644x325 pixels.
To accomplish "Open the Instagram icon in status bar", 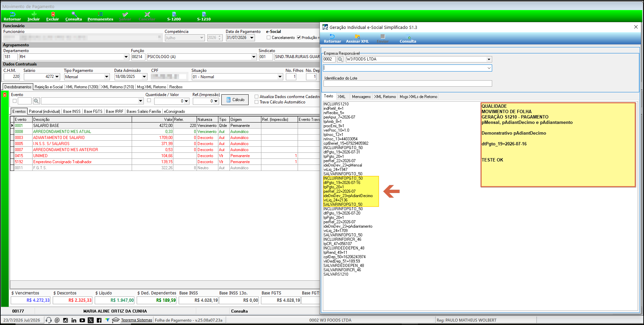I will 66,320.
